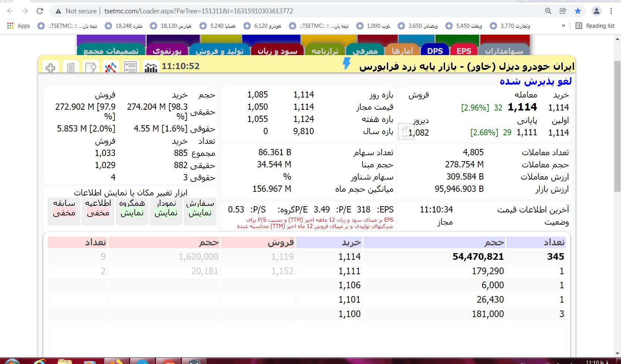Toggle the همگروه display button
The height and width of the screenshot is (364, 621).
132,211
